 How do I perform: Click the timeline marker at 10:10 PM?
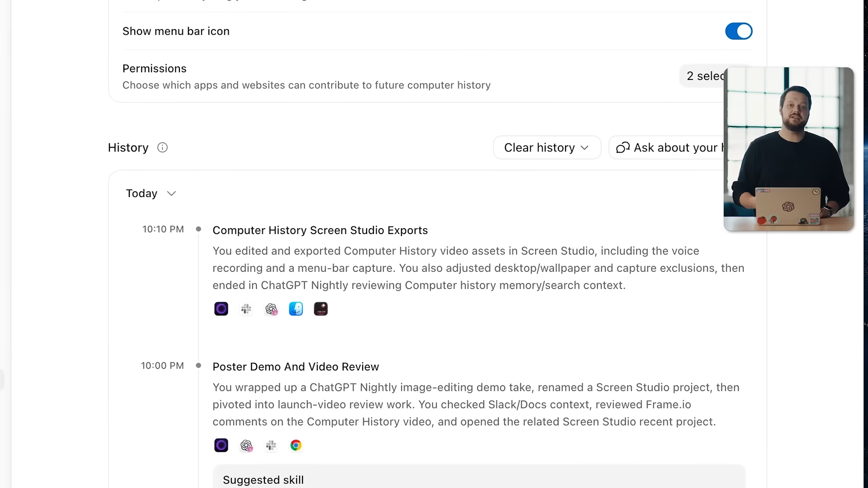(198, 229)
